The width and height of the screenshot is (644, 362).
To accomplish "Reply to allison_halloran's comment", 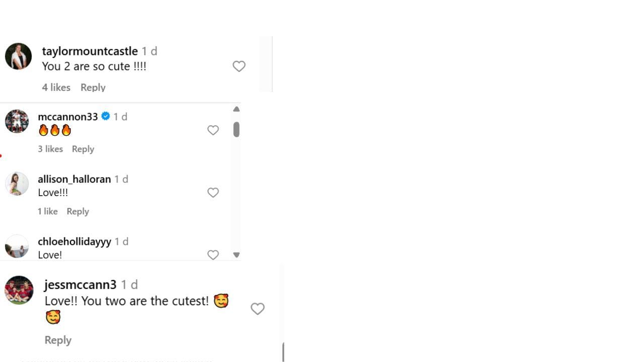I will (x=78, y=211).
